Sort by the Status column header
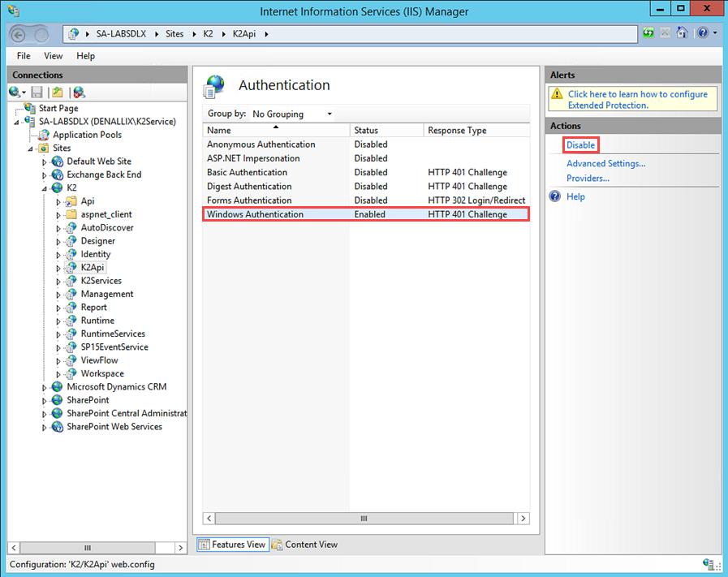The width and height of the screenshot is (728, 577). [387, 131]
